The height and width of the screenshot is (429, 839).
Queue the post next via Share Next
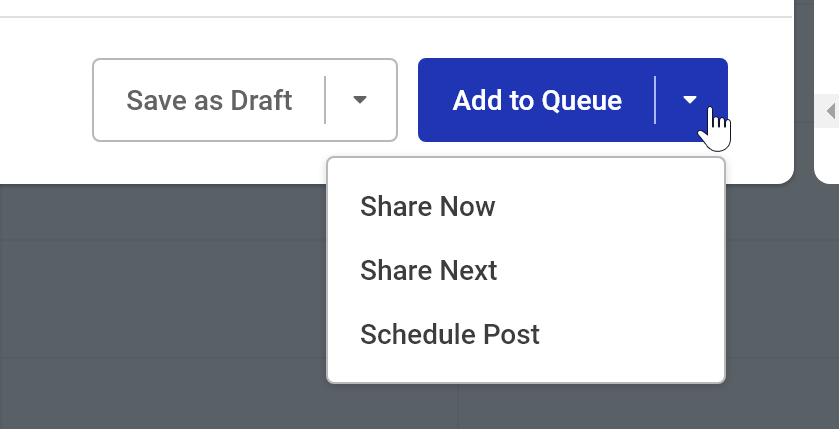[429, 270]
